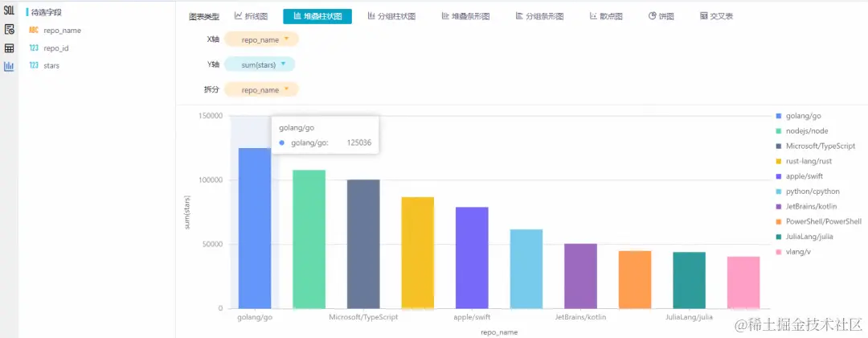Select the stacked bar chart (堆叠条形图) type

tap(465, 16)
